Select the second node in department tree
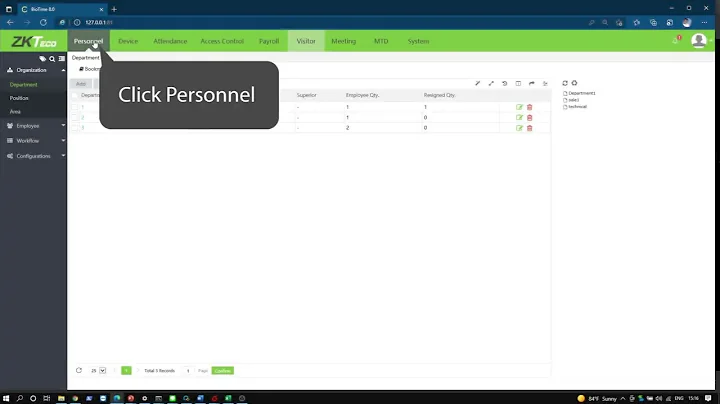The width and height of the screenshot is (720, 404). tap(574, 100)
